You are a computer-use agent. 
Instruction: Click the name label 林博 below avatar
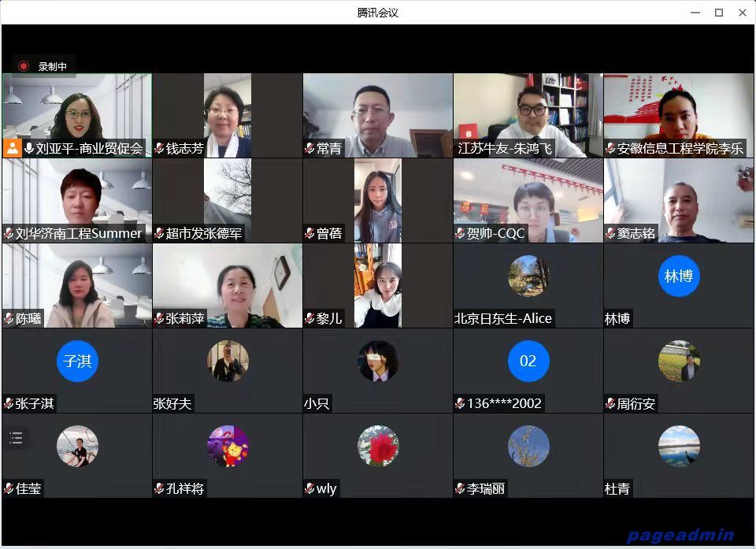click(617, 318)
